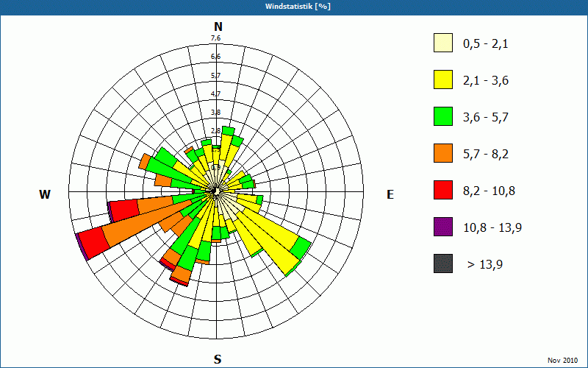This screenshot has height=368, width=588.
Task: Click the longest west-southwest orange wind bar
Action: tap(146, 224)
